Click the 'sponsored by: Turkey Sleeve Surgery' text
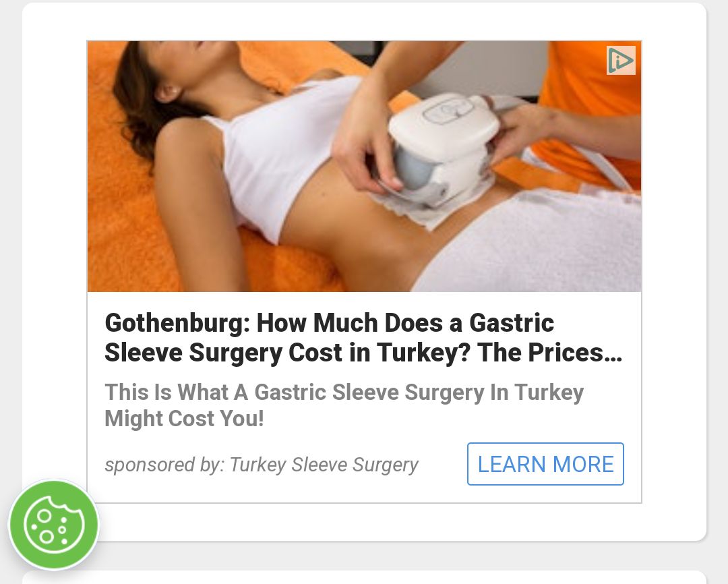 pos(262,465)
